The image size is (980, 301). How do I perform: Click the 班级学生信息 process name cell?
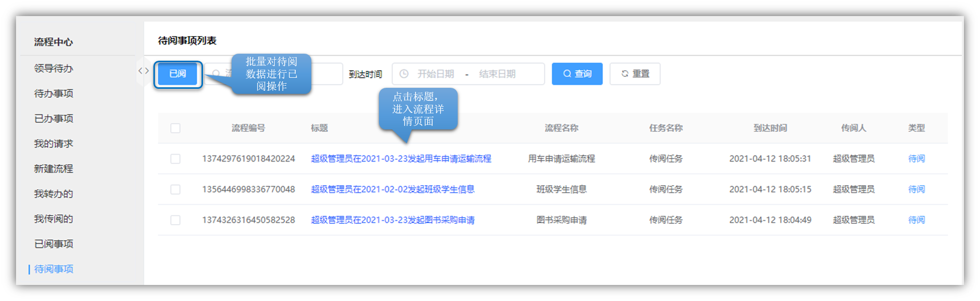(561, 189)
